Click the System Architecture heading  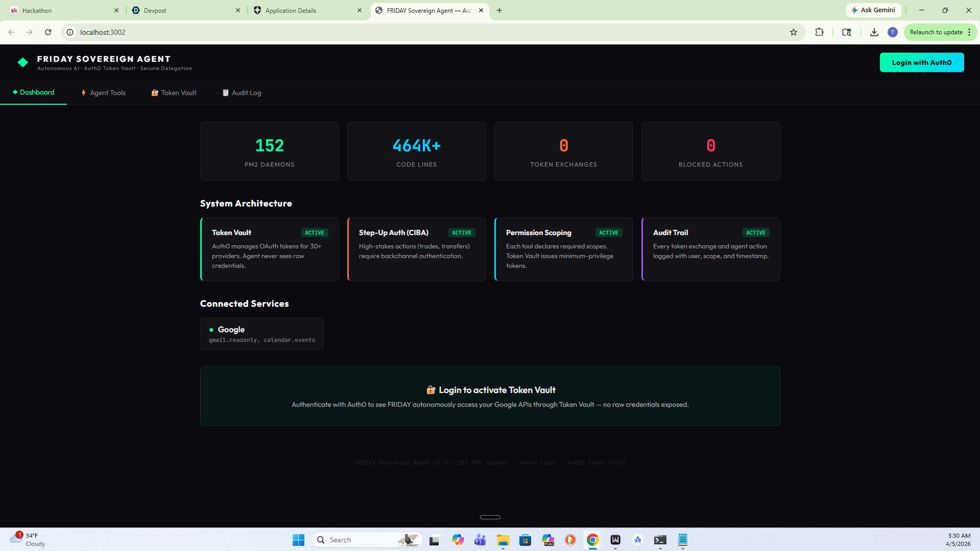click(x=246, y=203)
